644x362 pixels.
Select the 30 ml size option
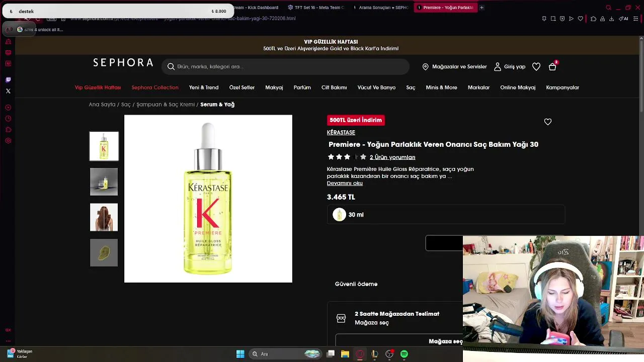click(446, 215)
